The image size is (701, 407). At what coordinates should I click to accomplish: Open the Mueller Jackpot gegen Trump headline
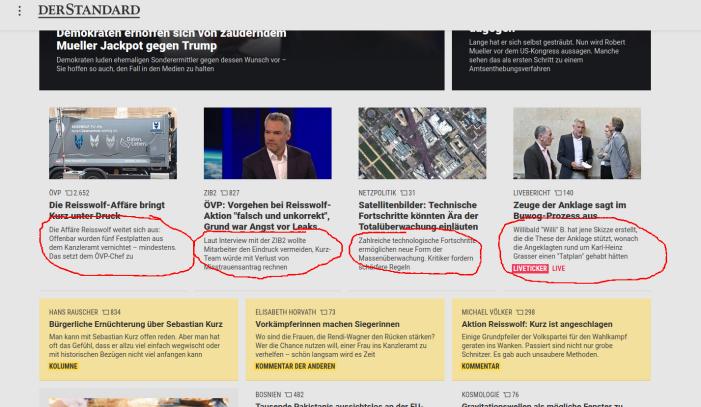coord(171,39)
